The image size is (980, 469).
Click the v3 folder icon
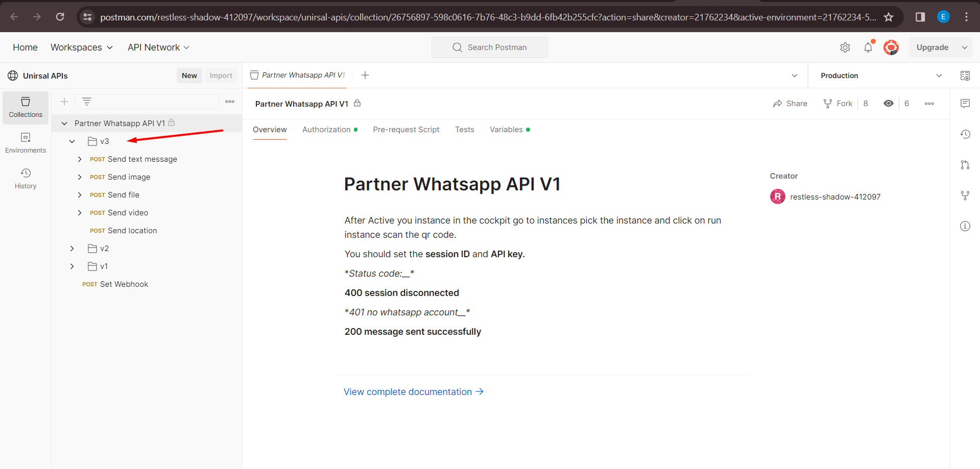tap(92, 141)
